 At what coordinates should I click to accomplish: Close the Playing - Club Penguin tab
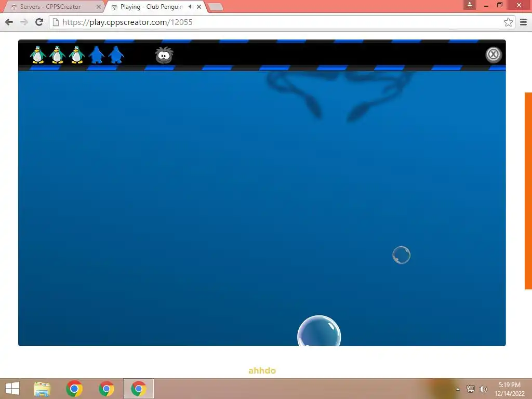pyautogui.click(x=199, y=7)
